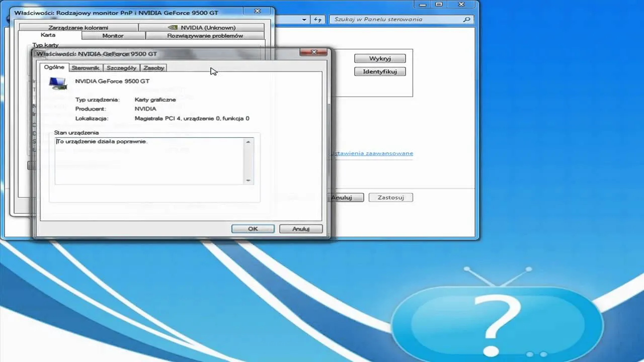Close the NVIDIA GeForce 9500 GT properties dialog
The height and width of the screenshot is (362, 644).
[x=313, y=52]
